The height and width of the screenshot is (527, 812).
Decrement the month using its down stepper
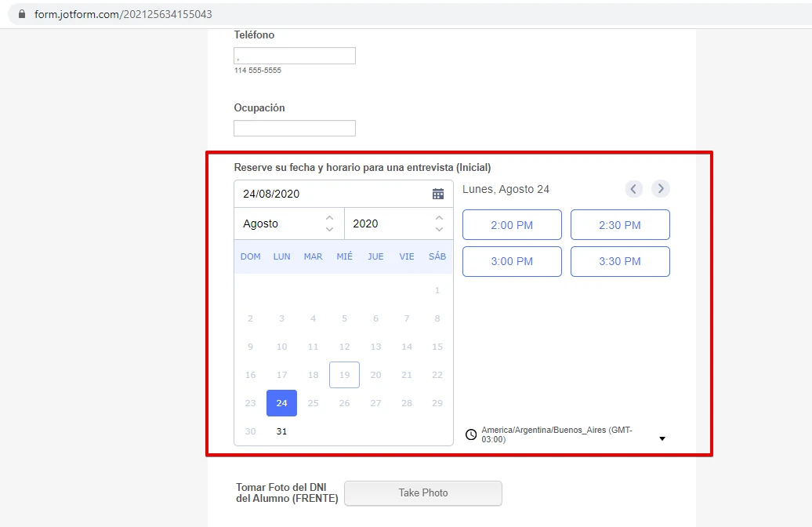330,228
